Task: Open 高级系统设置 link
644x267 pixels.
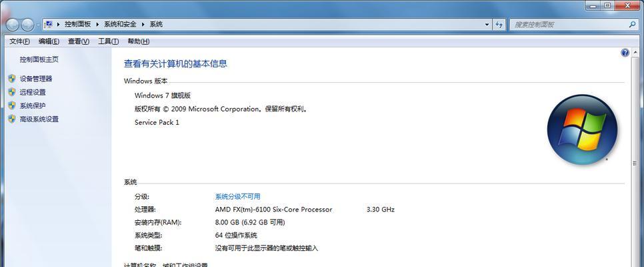Action: 39,119
